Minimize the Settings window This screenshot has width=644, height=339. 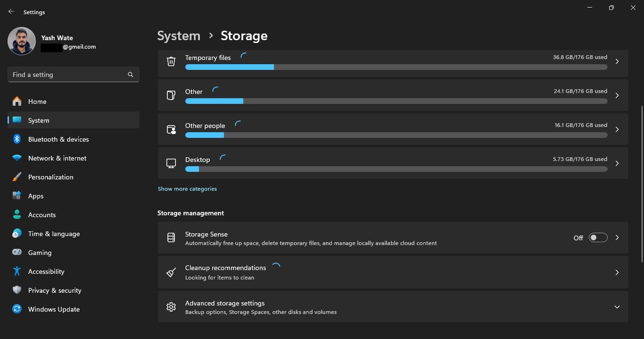[x=590, y=8]
